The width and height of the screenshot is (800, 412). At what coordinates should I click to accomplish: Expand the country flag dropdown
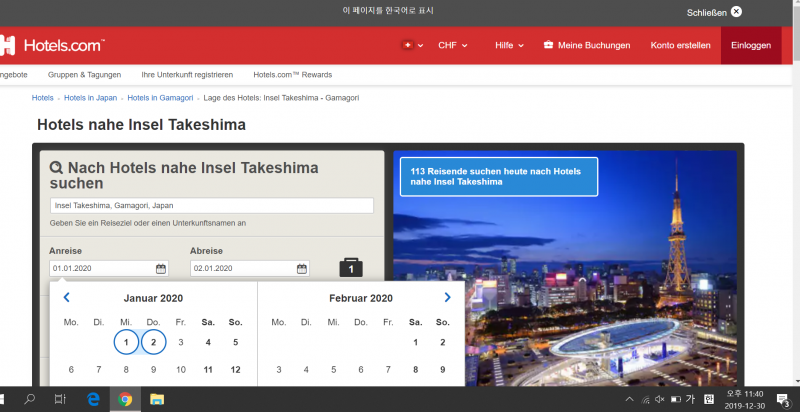(x=411, y=45)
